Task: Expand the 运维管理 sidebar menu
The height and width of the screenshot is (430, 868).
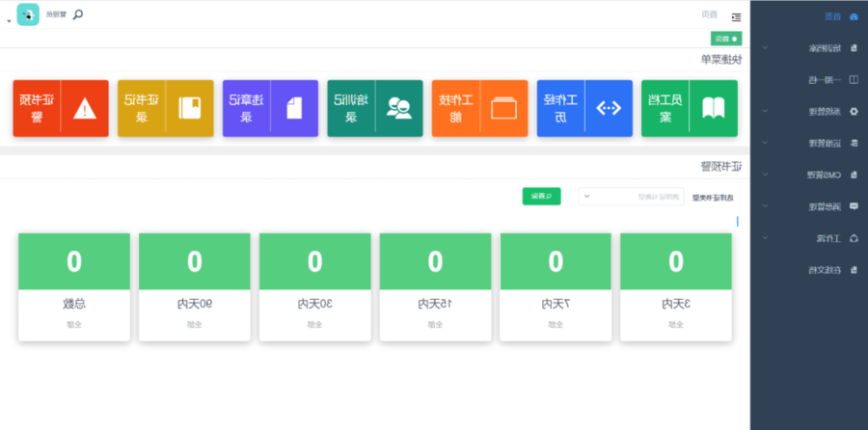Action: (x=808, y=143)
